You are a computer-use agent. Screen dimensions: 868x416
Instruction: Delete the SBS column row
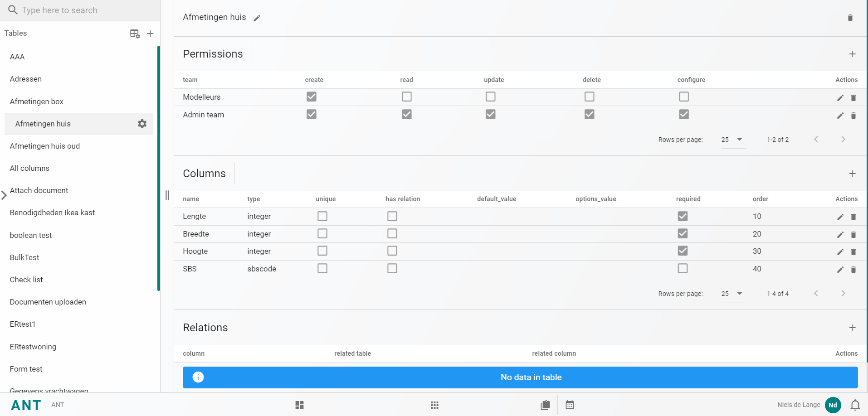click(x=853, y=270)
